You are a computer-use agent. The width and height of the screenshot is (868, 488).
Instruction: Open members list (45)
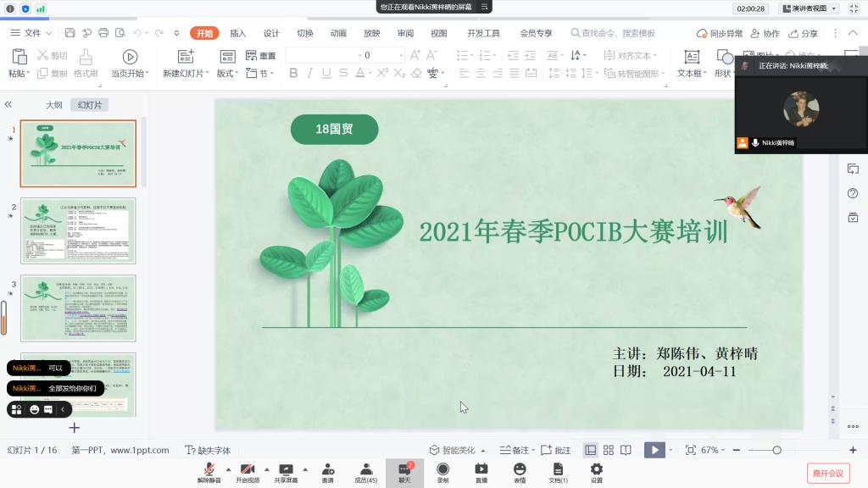[x=365, y=470]
